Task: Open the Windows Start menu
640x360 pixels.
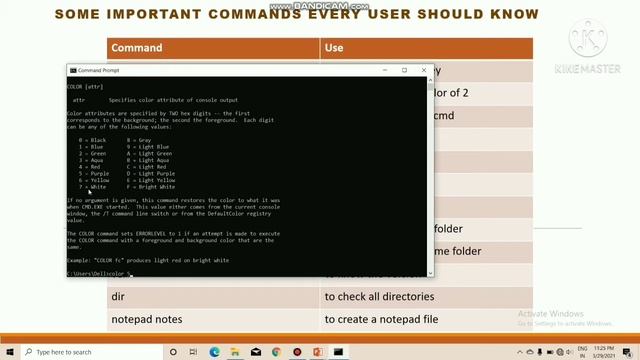Action: (x=10, y=352)
